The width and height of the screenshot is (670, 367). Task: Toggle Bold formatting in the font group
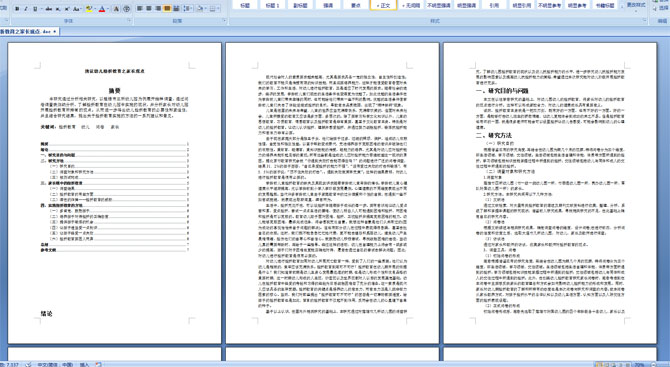coord(17,9)
